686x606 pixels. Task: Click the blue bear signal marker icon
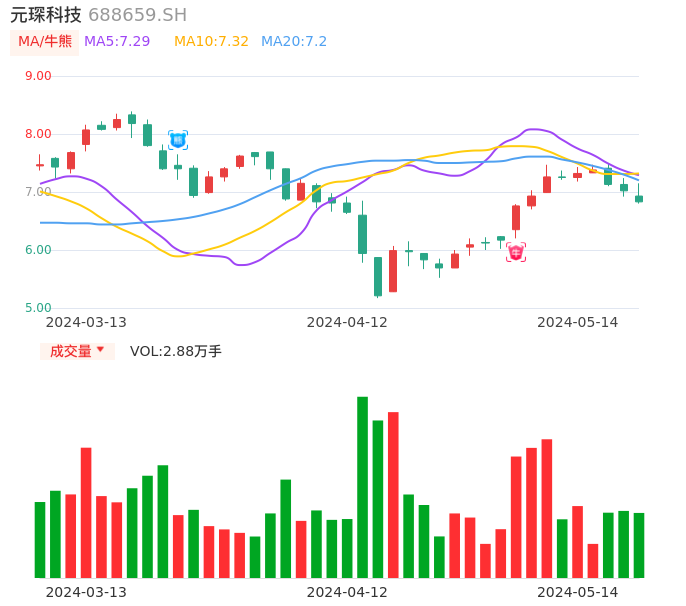coord(178,140)
